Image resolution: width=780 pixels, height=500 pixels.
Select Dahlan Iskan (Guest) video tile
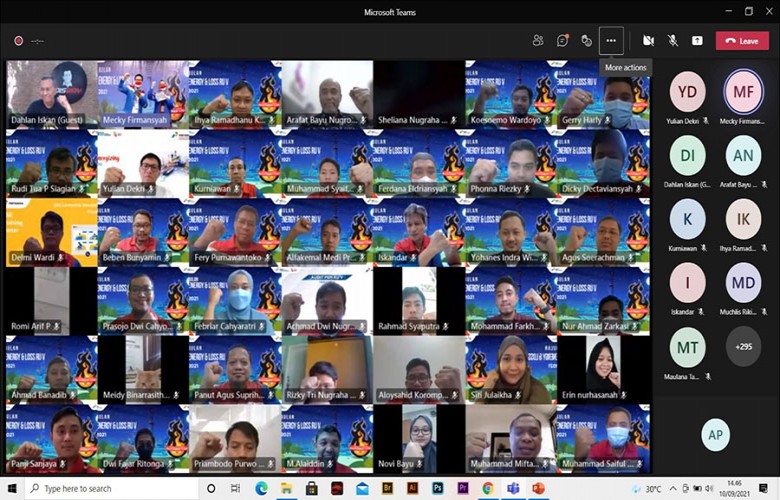52,95
